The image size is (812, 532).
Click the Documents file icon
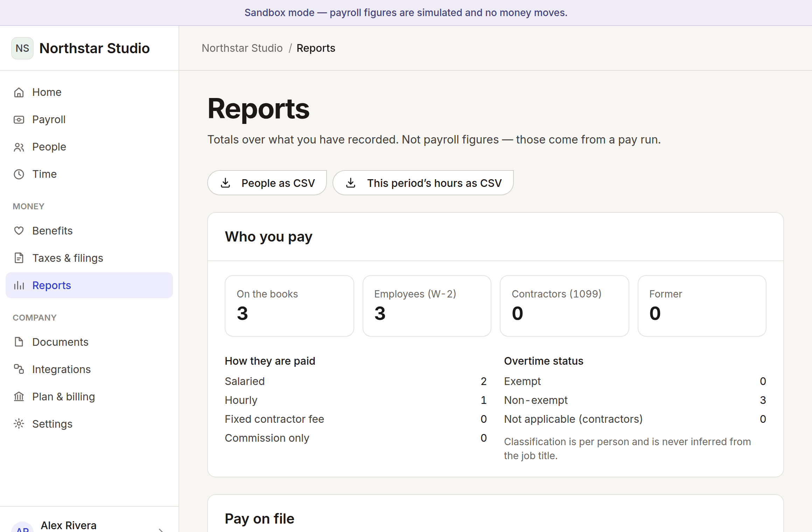(x=19, y=342)
